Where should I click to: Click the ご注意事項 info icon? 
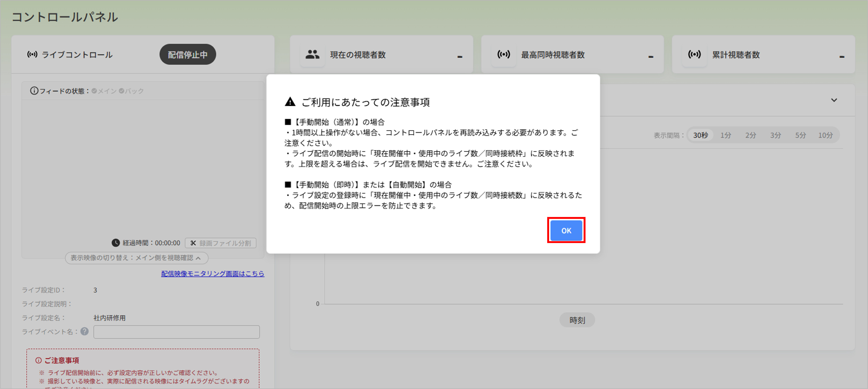pos(38,360)
